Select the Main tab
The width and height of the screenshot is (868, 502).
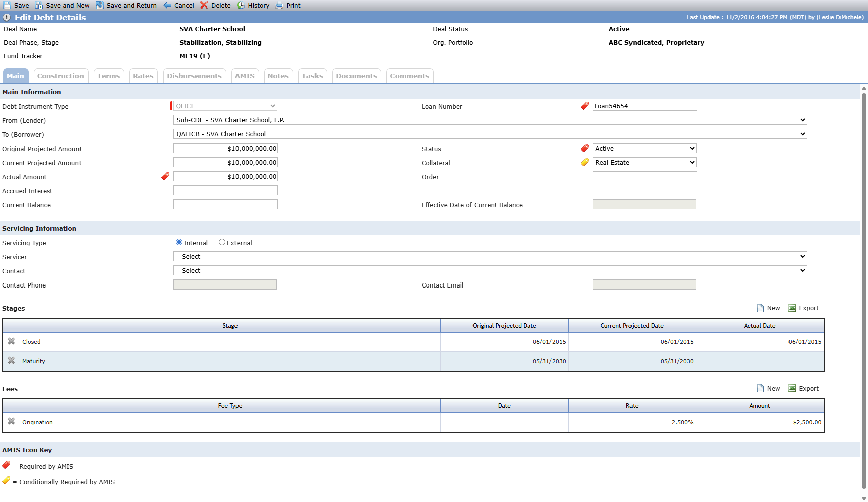(x=15, y=76)
